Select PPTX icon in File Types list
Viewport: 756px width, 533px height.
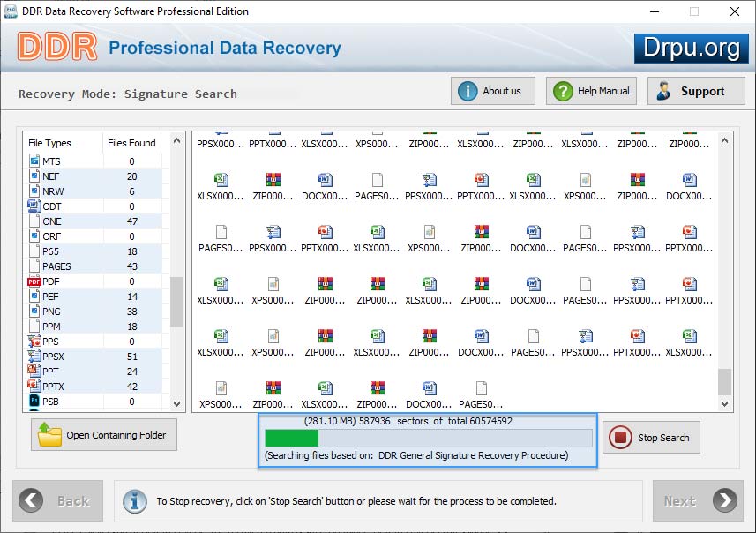point(34,386)
